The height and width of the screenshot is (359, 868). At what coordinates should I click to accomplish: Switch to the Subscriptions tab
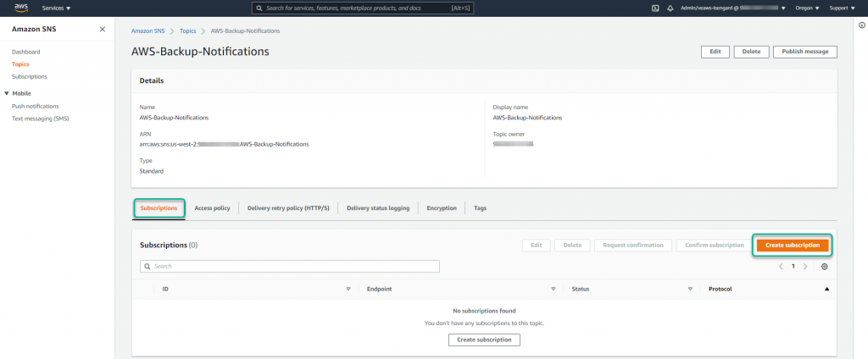[x=159, y=208]
